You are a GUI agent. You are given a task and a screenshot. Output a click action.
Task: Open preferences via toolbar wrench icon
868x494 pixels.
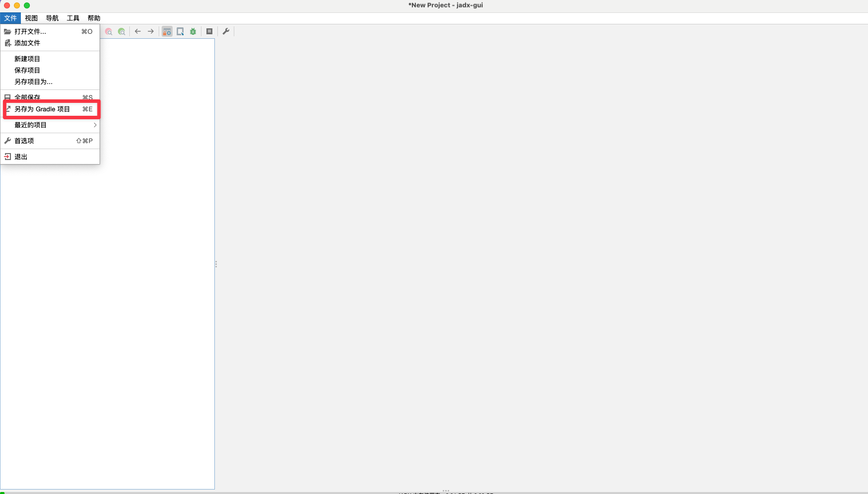click(x=226, y=31)
